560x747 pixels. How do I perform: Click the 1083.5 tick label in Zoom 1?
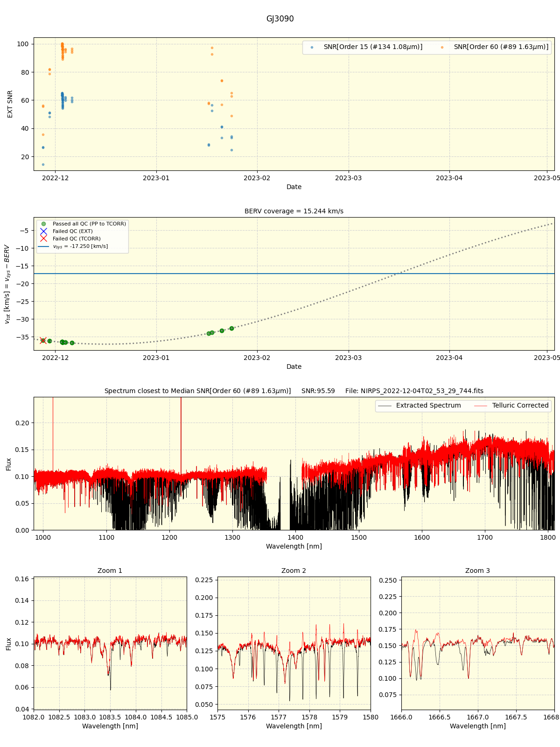pos(110,717)
